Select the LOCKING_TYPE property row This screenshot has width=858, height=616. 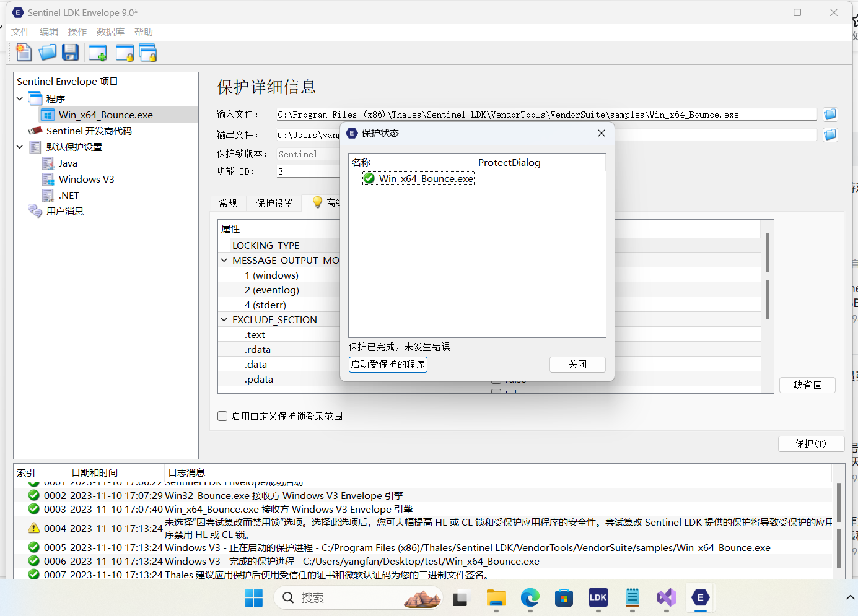tap(266, 246)
